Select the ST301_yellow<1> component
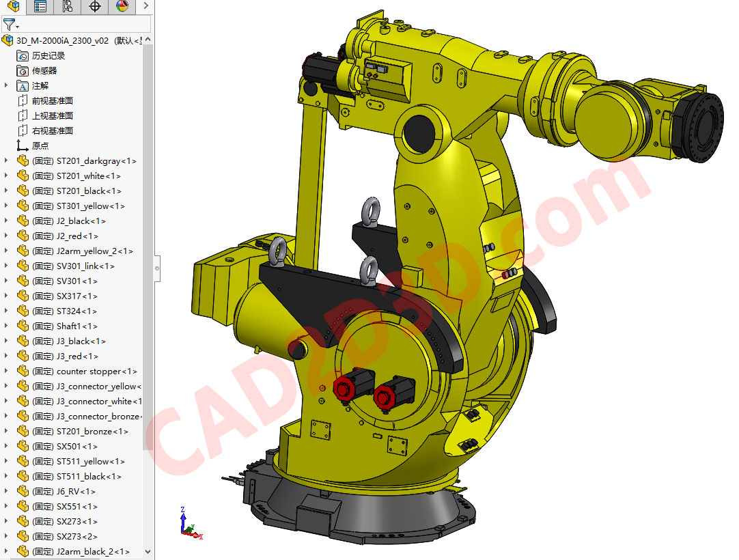 [x=89, y=206]
